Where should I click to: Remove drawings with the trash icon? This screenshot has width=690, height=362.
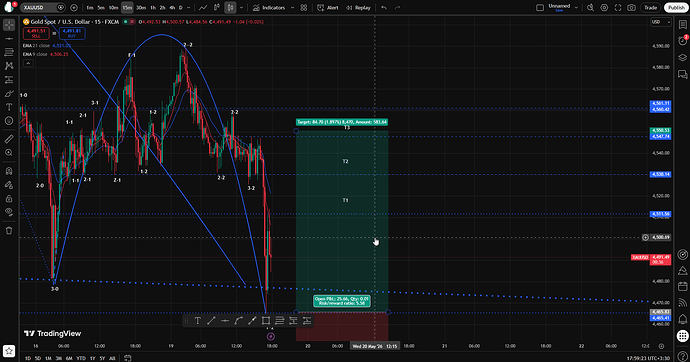(9, 230)
